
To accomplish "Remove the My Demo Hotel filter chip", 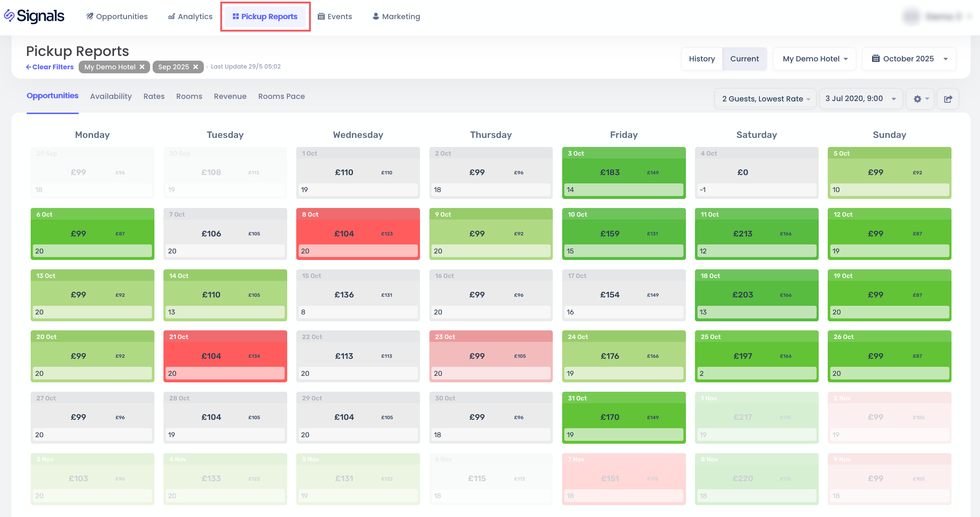I will point(142,67).
